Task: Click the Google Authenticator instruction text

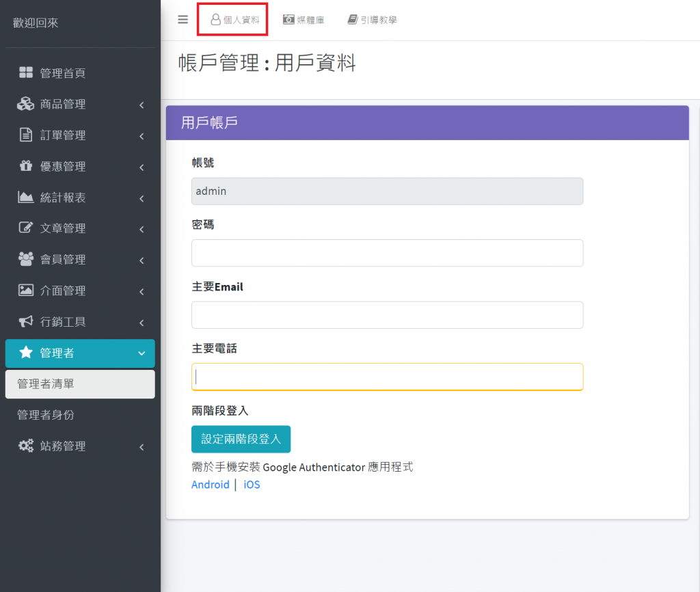Action: [x=302, y=467]
